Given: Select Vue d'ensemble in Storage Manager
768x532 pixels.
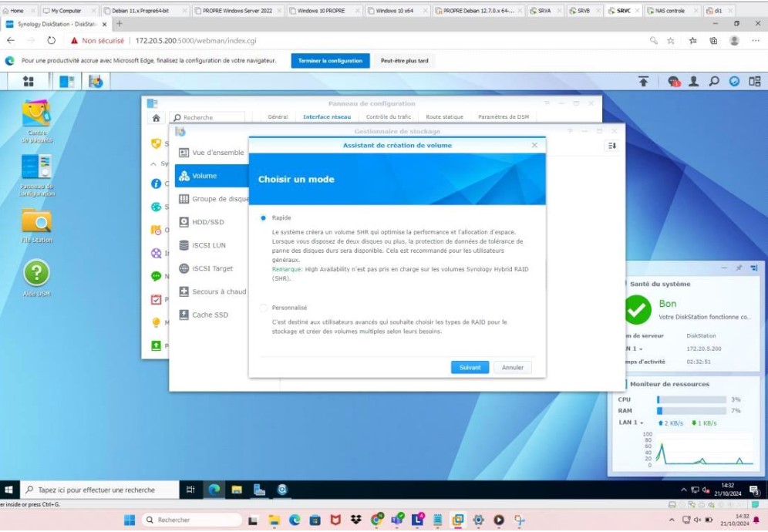Looking at the screenshot, I should 211,153.
